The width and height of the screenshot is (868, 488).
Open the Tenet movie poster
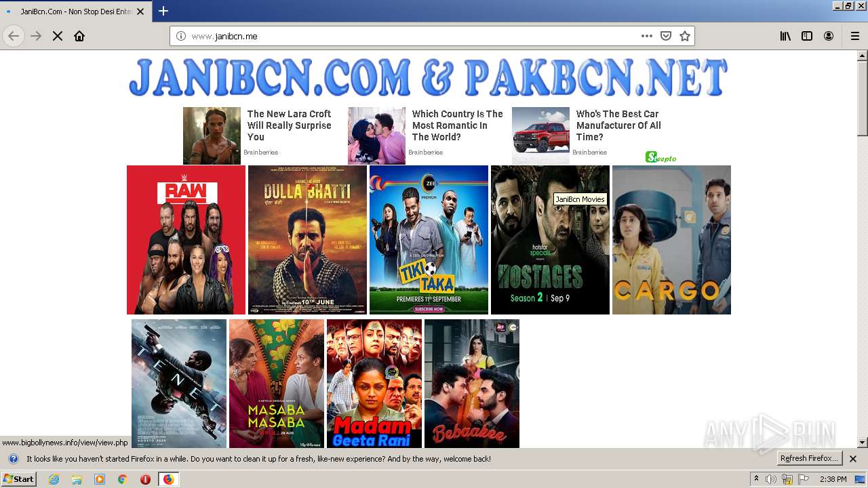coord(179,384)
